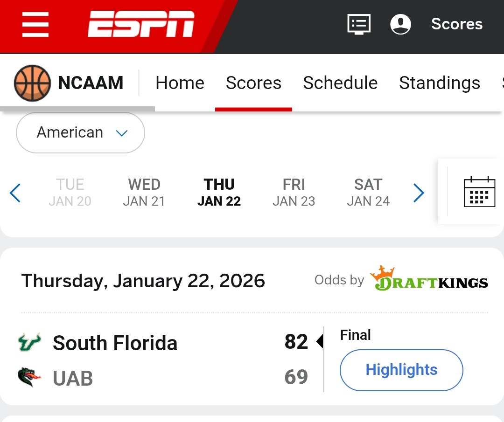This screenshot has height=422, width=504.
Task: Tap the UAB Blazers dragon logo
Action: (x=29, y=378)
